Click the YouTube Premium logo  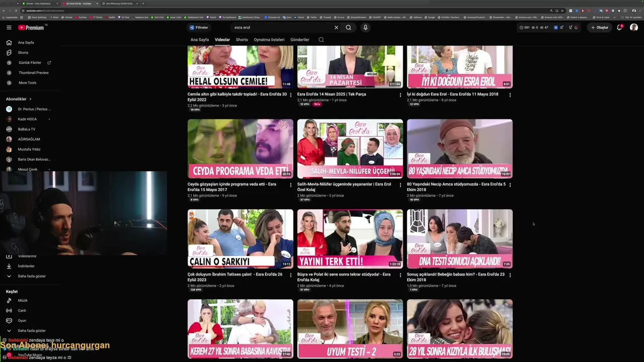click(x=32, y=28)
